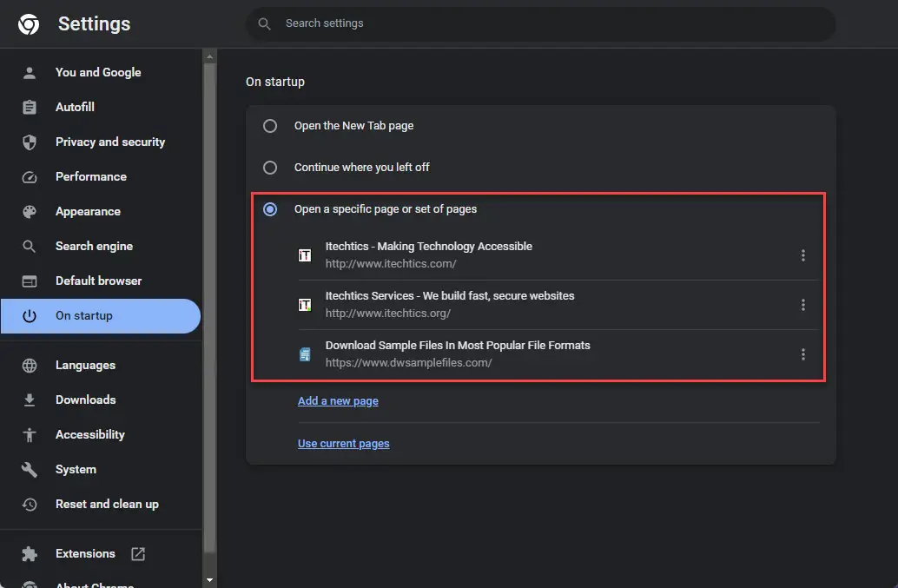The width and height of the screenshot is (898, 588).
Task: Open the Extensions page
Action: pos(100,553)
